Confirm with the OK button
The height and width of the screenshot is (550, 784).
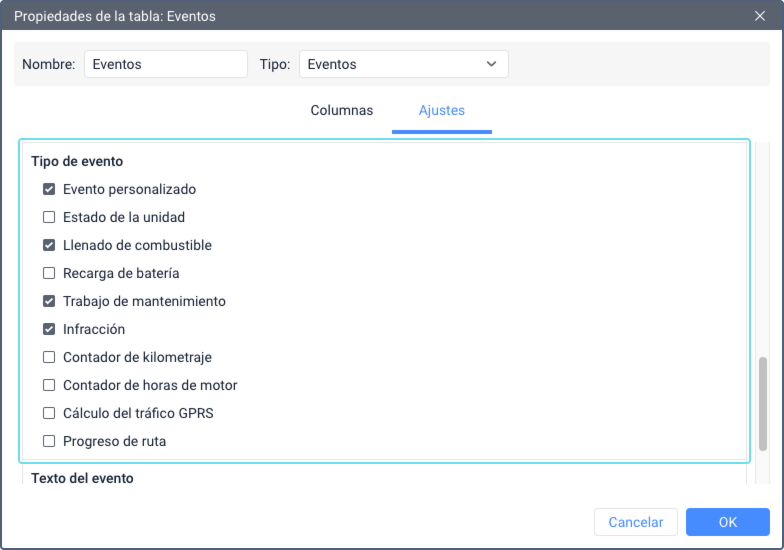point(728,522)
